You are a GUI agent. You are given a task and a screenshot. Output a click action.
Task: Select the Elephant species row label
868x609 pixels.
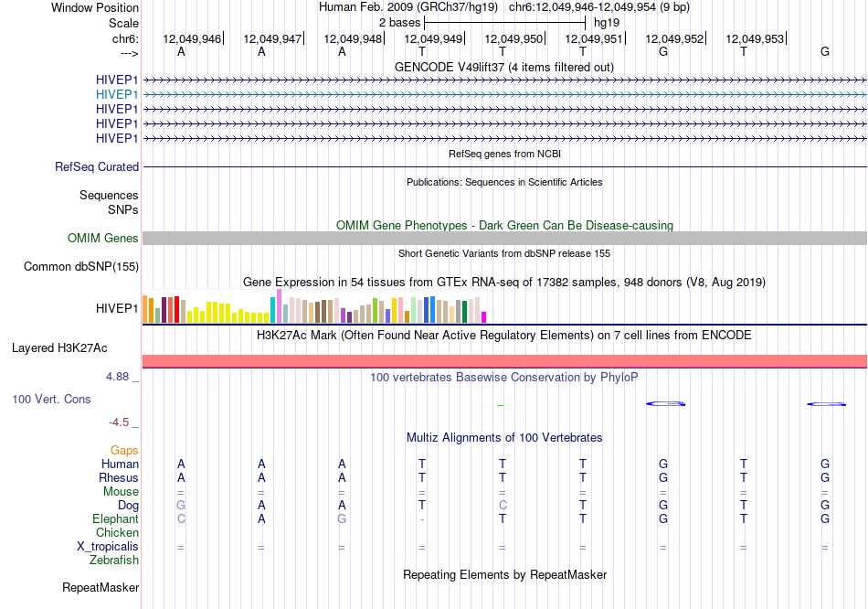coord(115,519)
